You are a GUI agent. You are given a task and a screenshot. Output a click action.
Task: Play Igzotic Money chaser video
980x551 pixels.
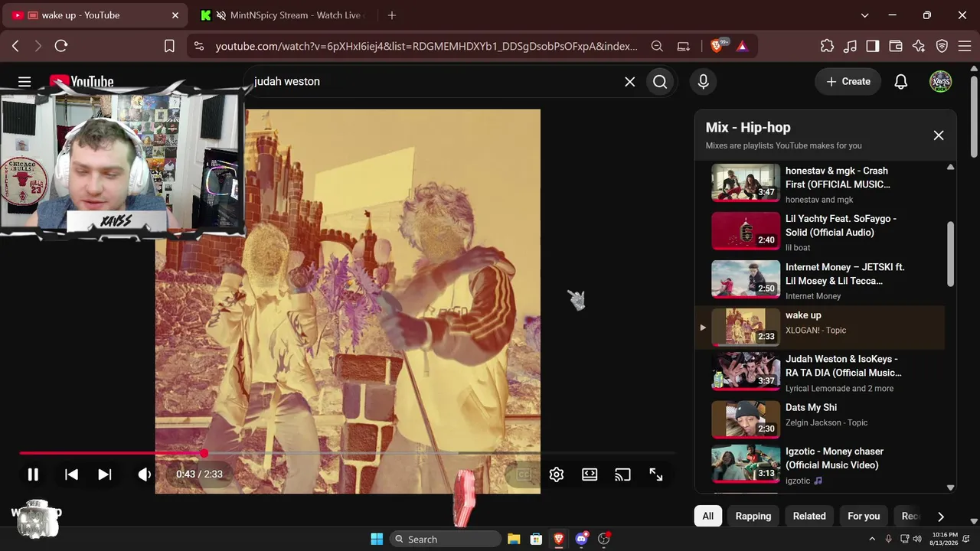point(820,465)
